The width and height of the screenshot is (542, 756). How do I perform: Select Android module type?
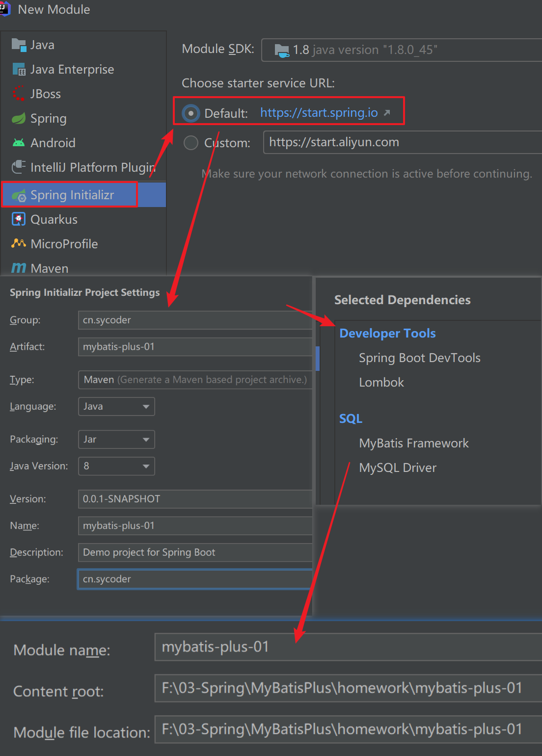click(83, 143)
